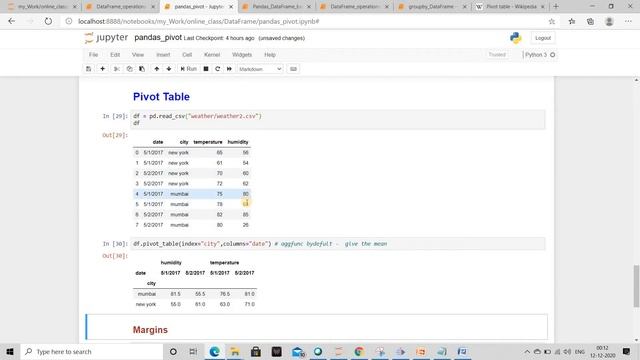
Task: Open the Windows Start menu
Action: coord(10,351)
